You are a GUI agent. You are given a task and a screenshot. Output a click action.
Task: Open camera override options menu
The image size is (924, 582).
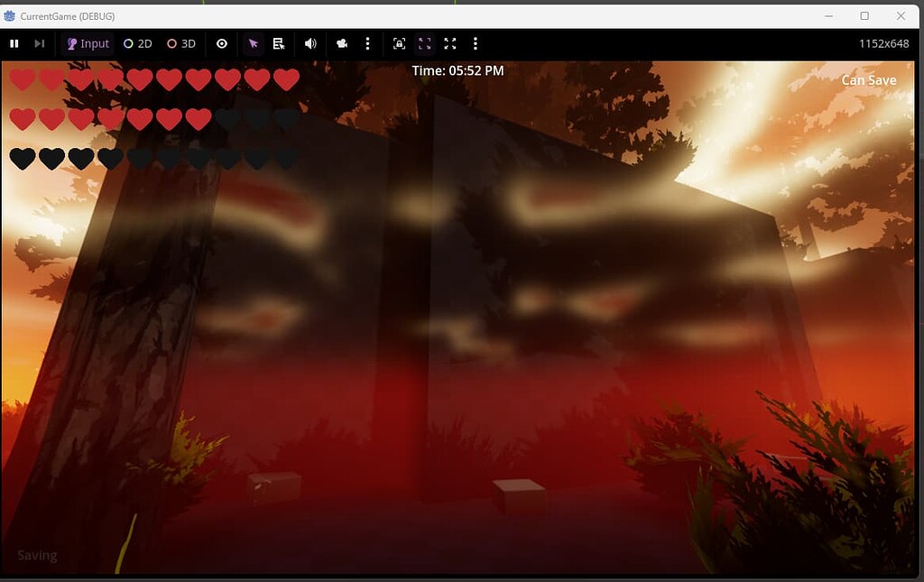(368, 43)
